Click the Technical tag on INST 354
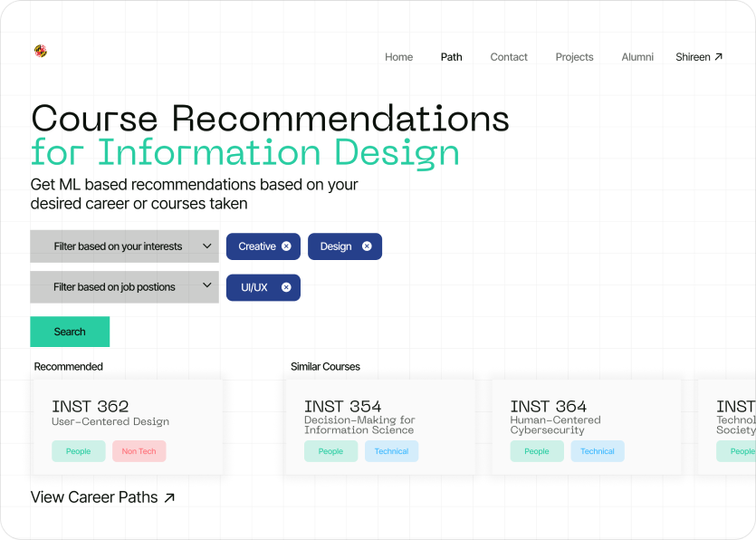The image size is (756, 540). point(391,451)
